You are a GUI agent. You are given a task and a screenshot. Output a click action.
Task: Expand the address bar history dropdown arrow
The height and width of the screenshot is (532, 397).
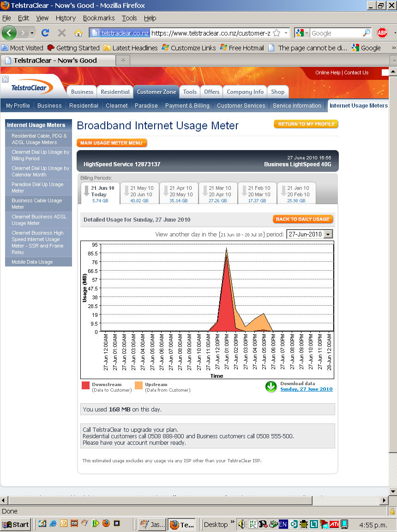286,33
